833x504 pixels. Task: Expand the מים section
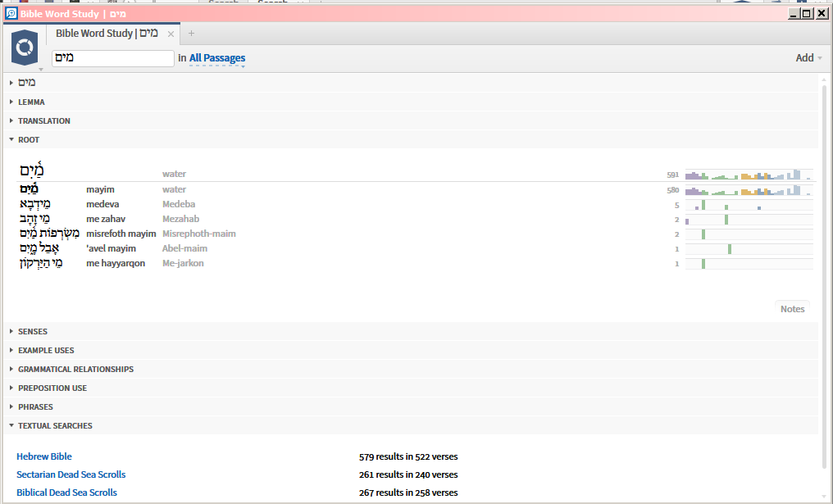(x=11, y=83)
